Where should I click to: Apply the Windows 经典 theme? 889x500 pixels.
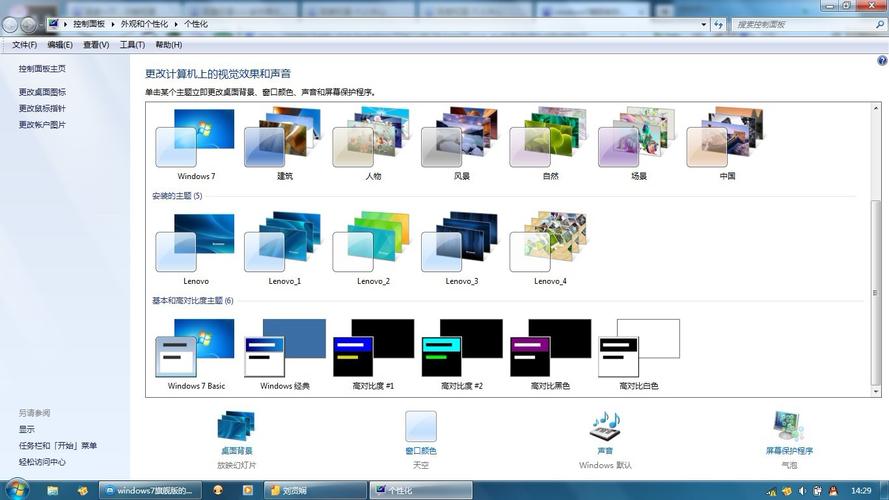(284, 354)
